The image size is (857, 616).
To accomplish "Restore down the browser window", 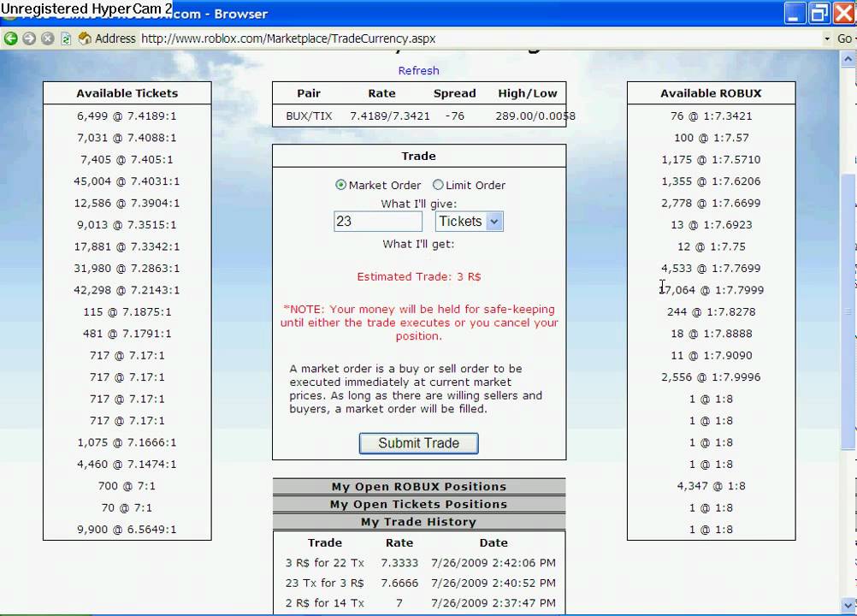I will [x=819, y=13].
